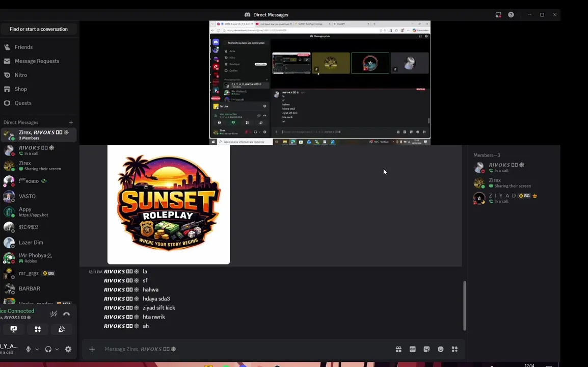
Task: Open User Settings gear
Action: 68,349
